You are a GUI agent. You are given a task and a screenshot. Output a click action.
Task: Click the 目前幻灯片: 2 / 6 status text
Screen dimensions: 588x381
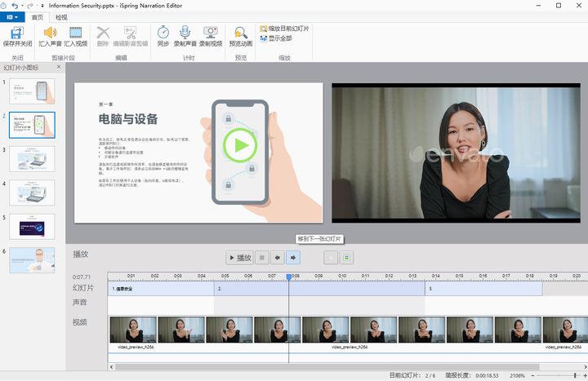pos(412,375)
